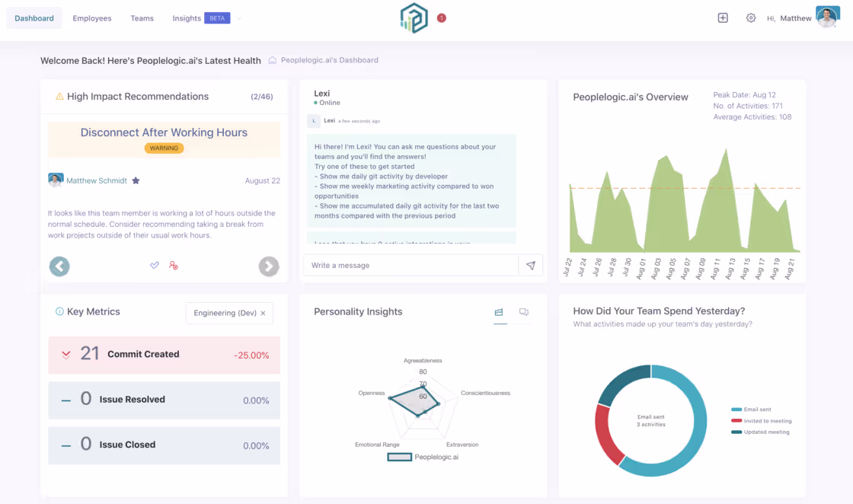Focus the Write a message field

pyautogui.click(x=411, y=265)
